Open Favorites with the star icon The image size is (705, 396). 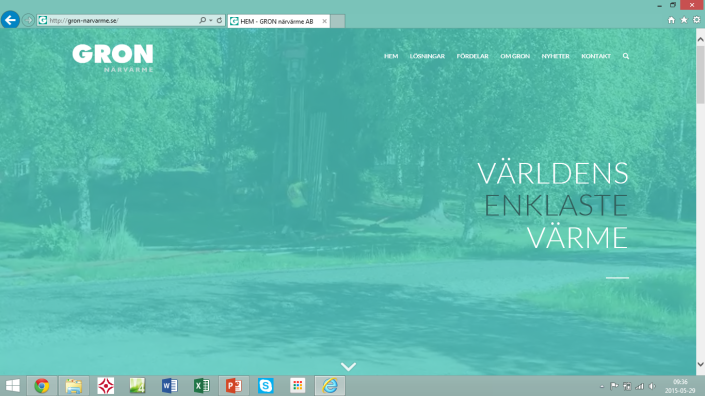[684, 20]
